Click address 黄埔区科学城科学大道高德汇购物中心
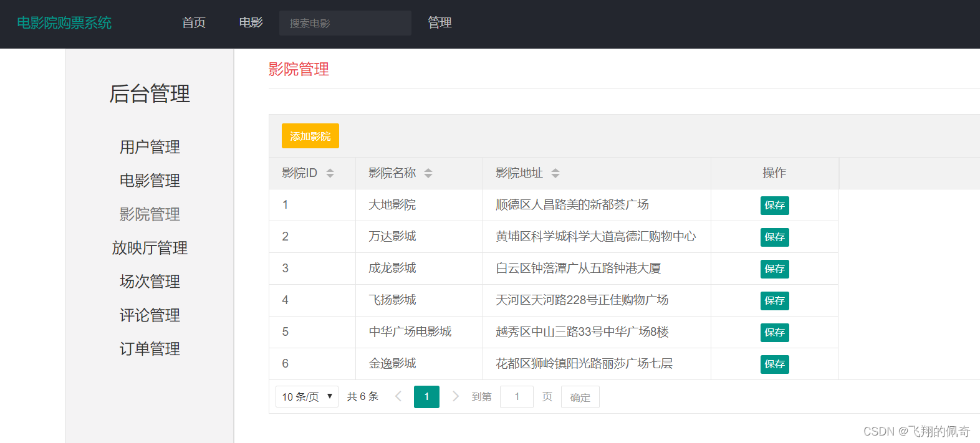This screenshot has height=443, width=980. (x=596, y=237)
